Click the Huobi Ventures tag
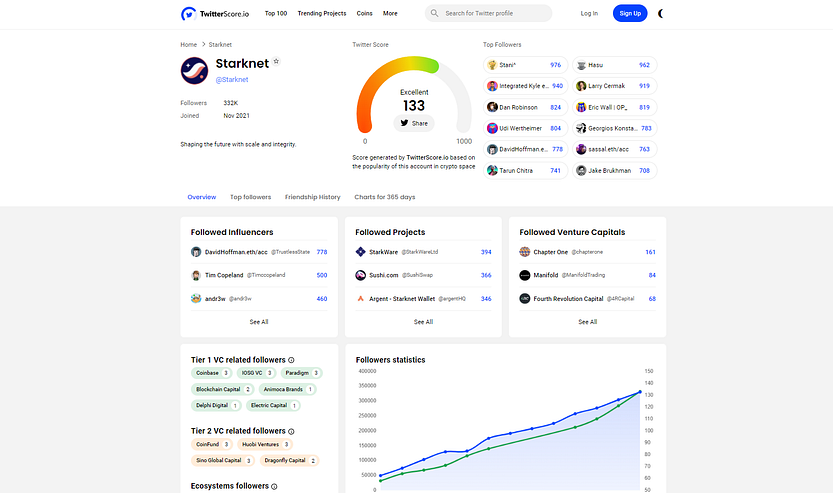This screenshot has width=833, height=493. (265, 444)
